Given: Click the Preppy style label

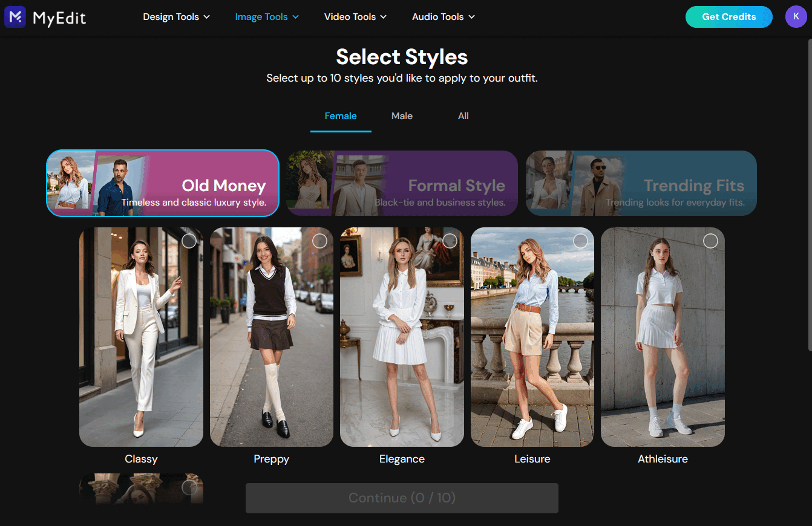Looking at the screenshot, I should (x=272, y=459).
